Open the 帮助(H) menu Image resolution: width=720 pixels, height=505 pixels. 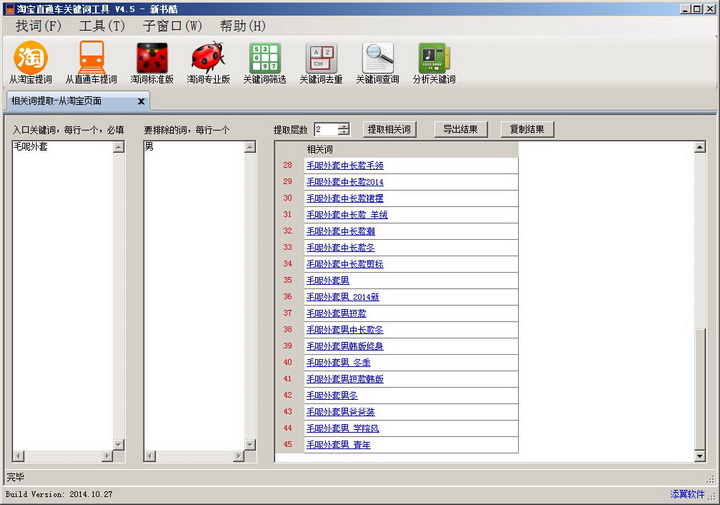tap(242, 26)
